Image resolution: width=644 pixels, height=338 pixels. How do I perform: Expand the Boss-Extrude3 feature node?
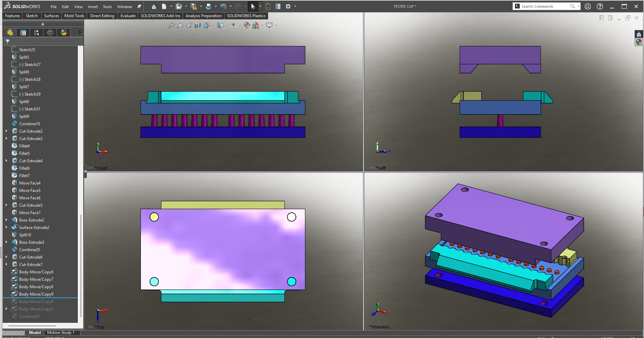tap(6, 242)
